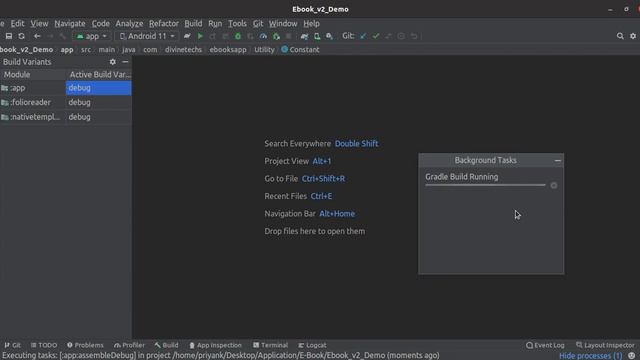640x360 pixels.
Task: Click the green Debug app bug icon
Action: tap(238, 36)
